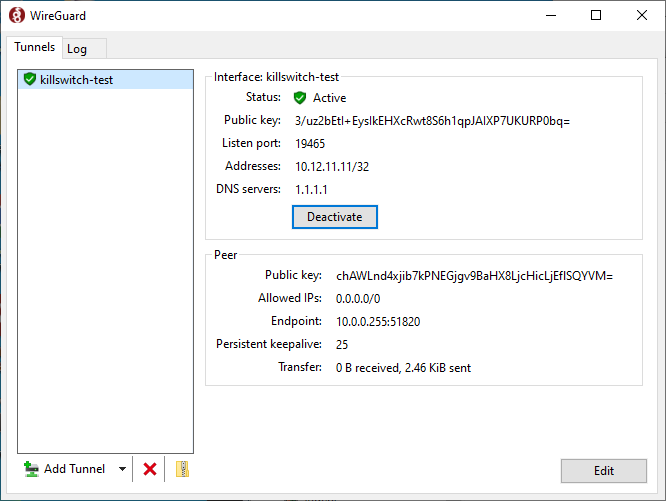Select the Tunnels tab
Screen dimensions: 666x501
click(x=34, y=48)
